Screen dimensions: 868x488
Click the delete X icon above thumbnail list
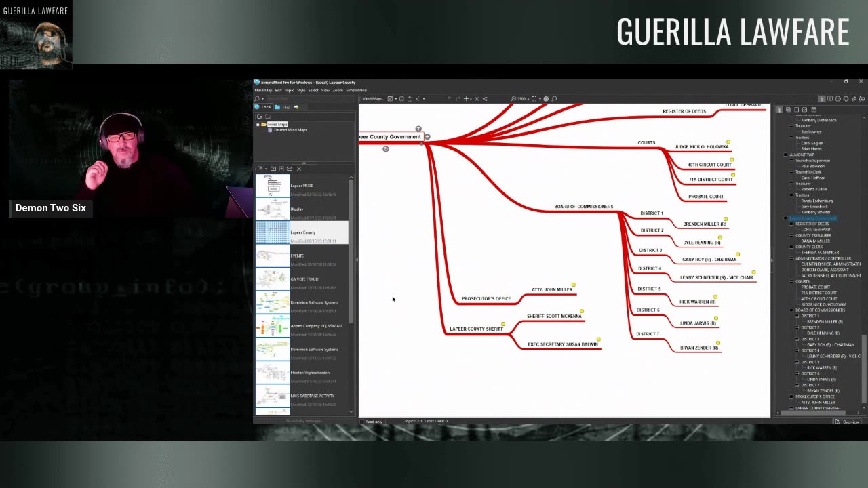(x=299, y=169)
